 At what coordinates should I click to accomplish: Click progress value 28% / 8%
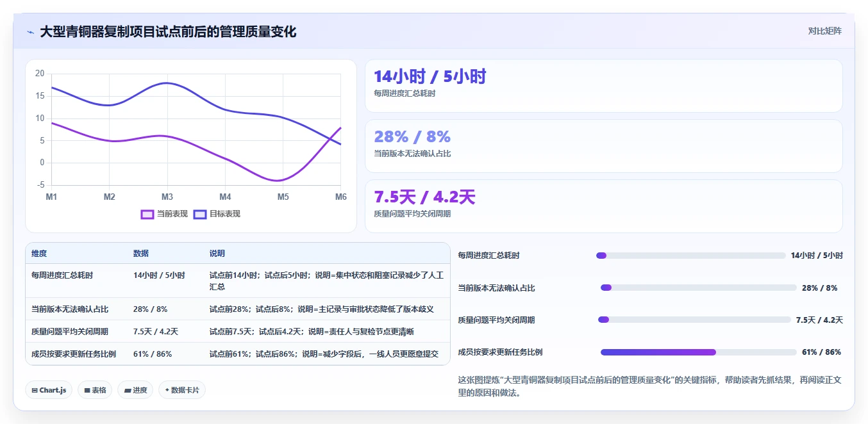click(x=819, y=288)
